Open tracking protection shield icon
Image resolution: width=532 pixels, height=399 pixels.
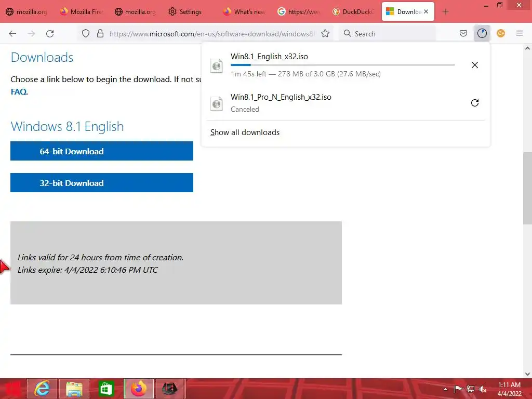coord(86,34)
